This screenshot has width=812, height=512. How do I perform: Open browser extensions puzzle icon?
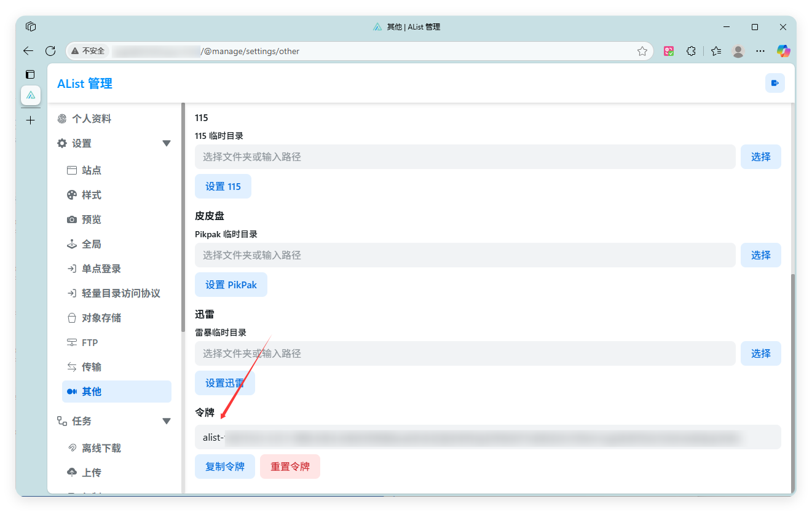(691, 51)
